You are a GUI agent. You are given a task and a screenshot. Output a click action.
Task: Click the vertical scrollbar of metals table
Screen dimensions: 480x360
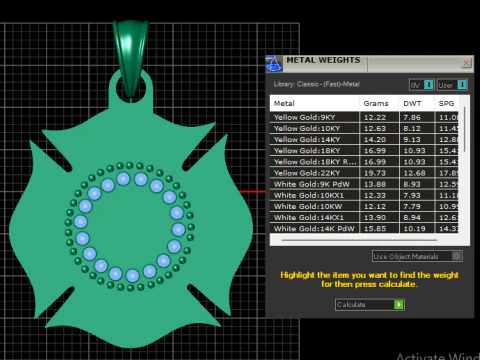point(464,130)
